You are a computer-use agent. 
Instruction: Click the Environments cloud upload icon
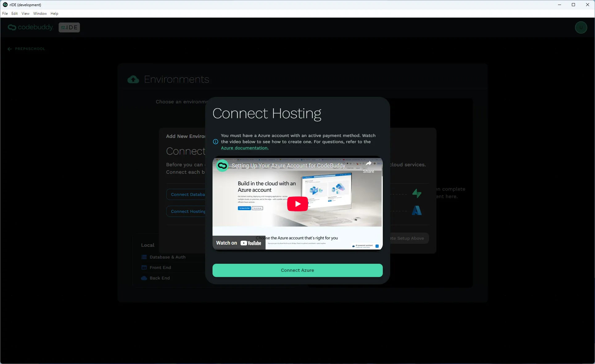[x=133, y=80]
